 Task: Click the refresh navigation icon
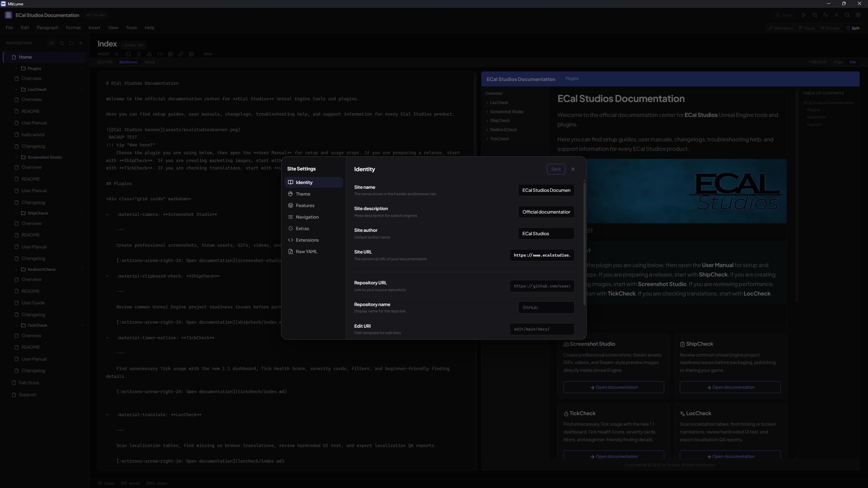tap(62, 43)
